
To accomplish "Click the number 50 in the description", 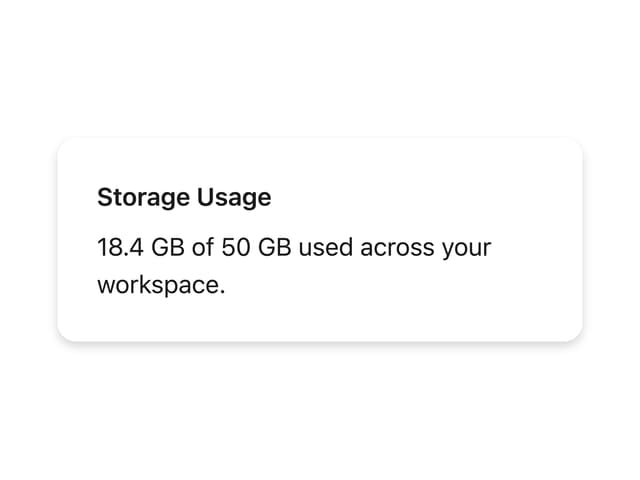I will [236, 247].
